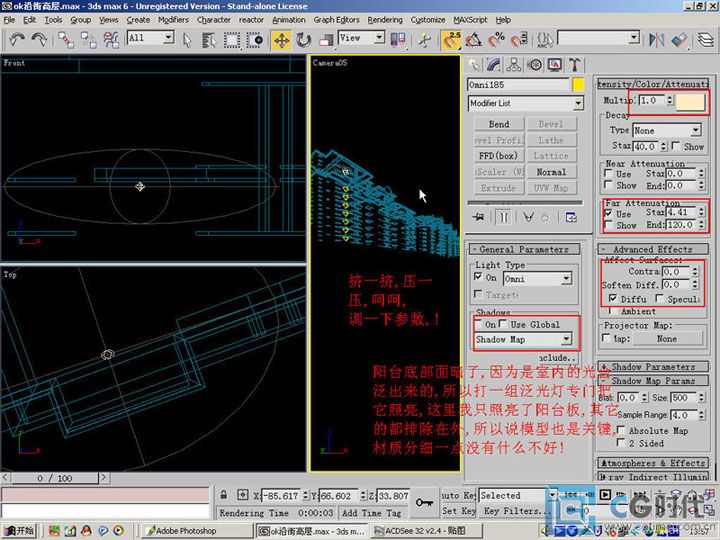Screen dimensions: 720x540
Task: Enable the Near Attenuation Use checkbox
Action: 608,174
